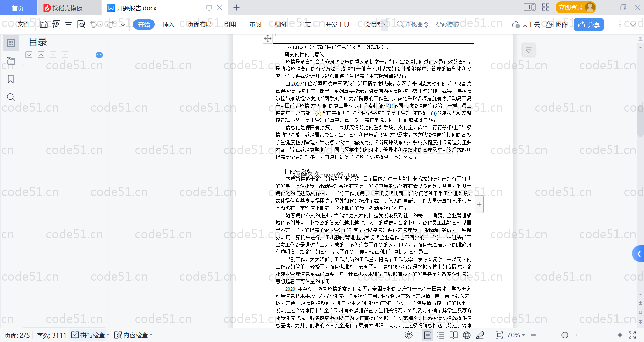Select the 开始 ribbon tab
The image size is (644, 342).
(144, 24)
